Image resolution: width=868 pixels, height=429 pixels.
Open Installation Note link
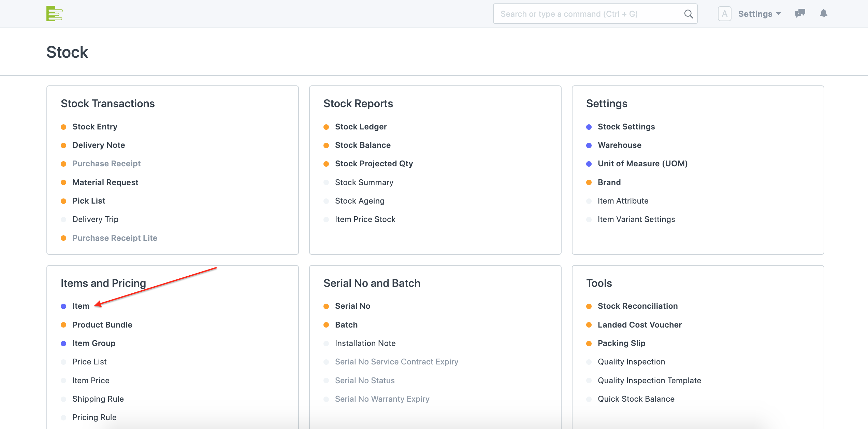(365, 343)
